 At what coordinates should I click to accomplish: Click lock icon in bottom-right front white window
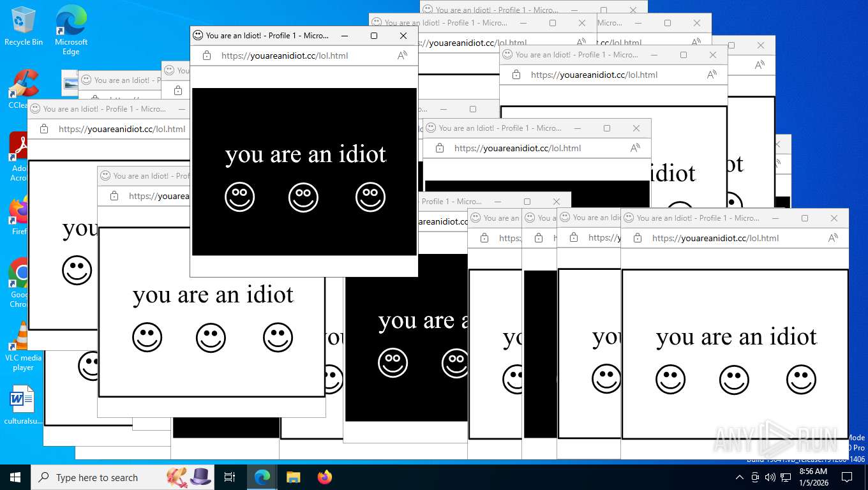point(638,238)
